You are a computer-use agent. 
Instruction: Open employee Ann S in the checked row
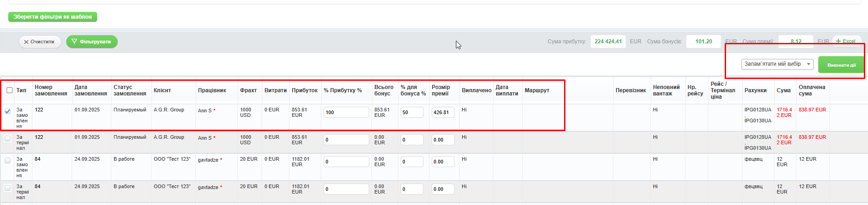(x=204, y=110)
